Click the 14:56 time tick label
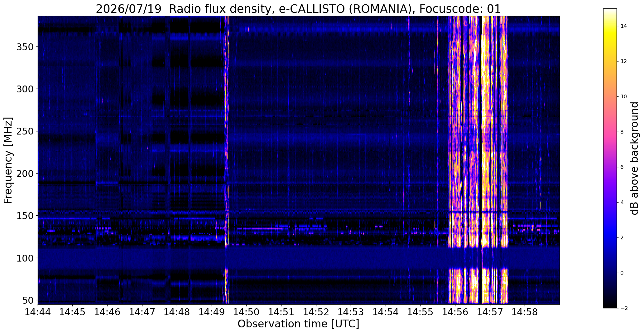644x333 pixels. (x=455, y=312)
